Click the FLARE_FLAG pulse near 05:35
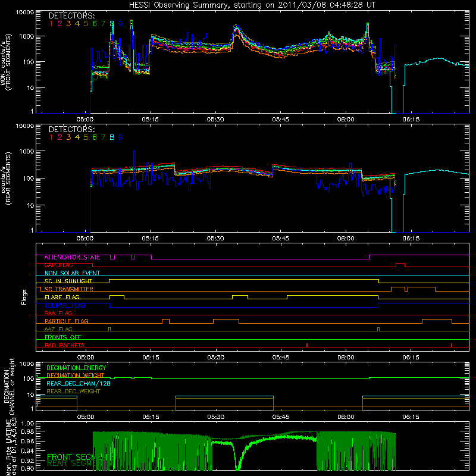Viewport: 476px width, 476px height. click(240, 297)
